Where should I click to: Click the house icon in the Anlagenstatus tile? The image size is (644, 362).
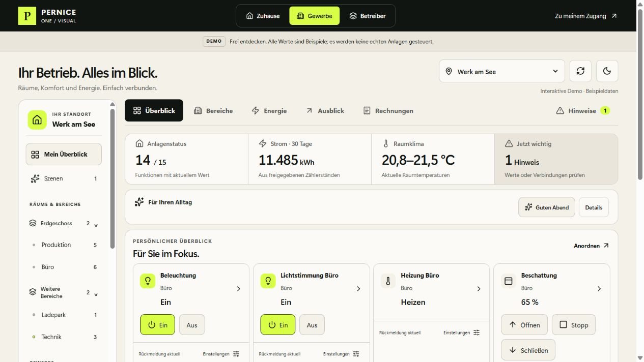(139, 143)
